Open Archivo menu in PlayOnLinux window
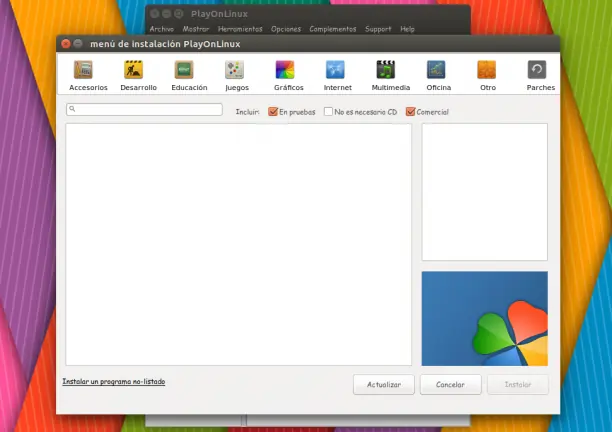This screenshot has height=432, width=612. [162, 29]
